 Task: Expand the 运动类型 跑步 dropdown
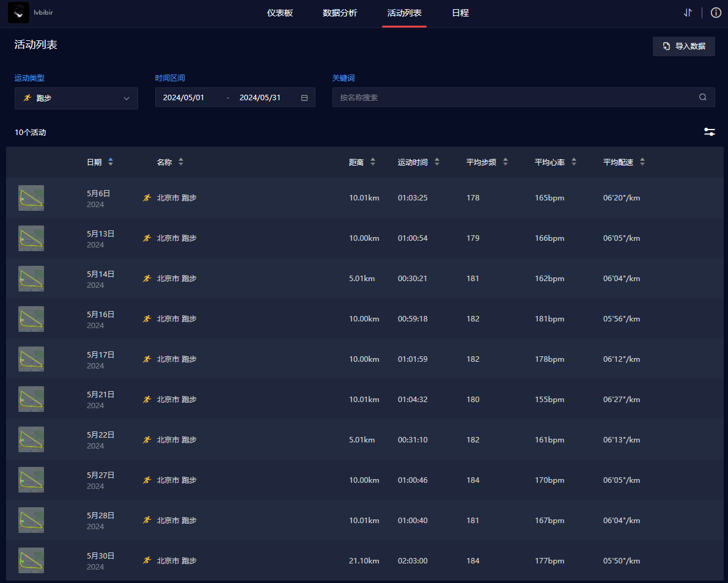click(x=76, y=98)
